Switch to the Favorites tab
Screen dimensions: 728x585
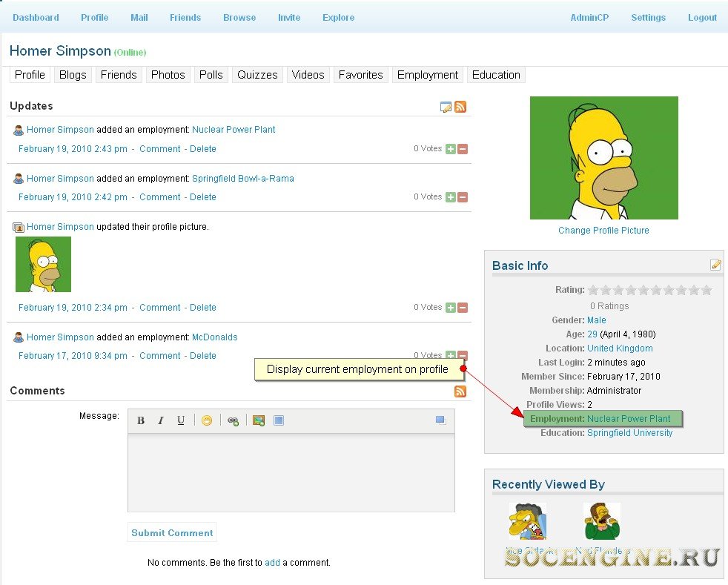(361, 75)
